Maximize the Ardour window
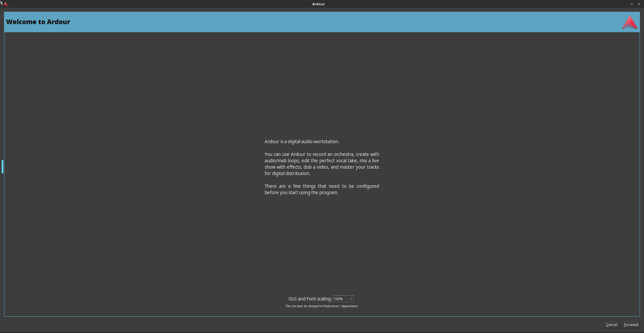Viewport: 644px width, 333px height. point(632,4)
